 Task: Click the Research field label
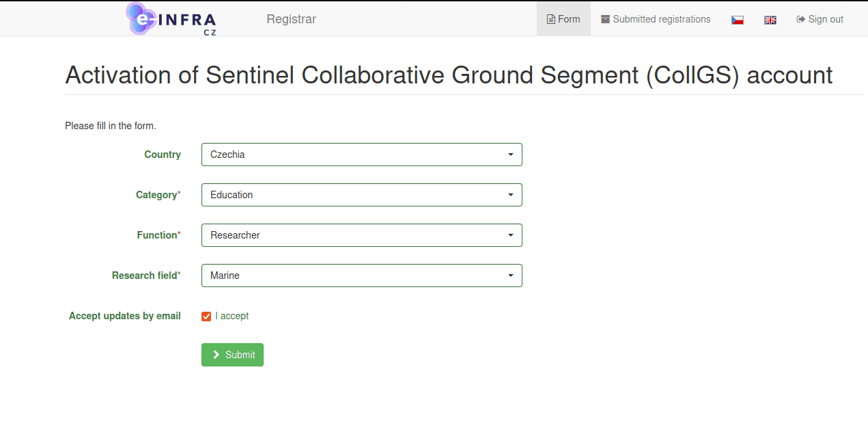click(145, 276)
